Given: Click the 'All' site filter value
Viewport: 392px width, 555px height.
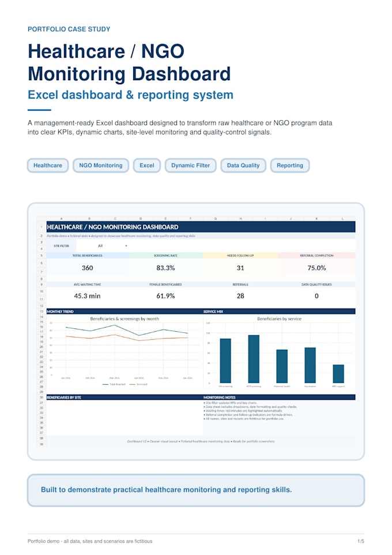Looking at the screenshot, I should point(100,246).
